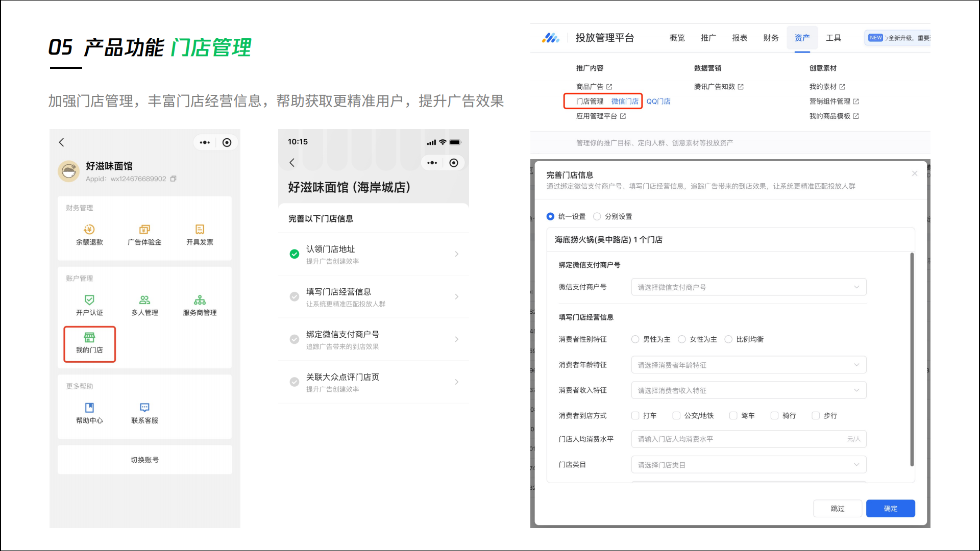The height and width of the screenshot is (551, 980).
Task: Click 商品广告 menu entry
Action: [590, 87]
